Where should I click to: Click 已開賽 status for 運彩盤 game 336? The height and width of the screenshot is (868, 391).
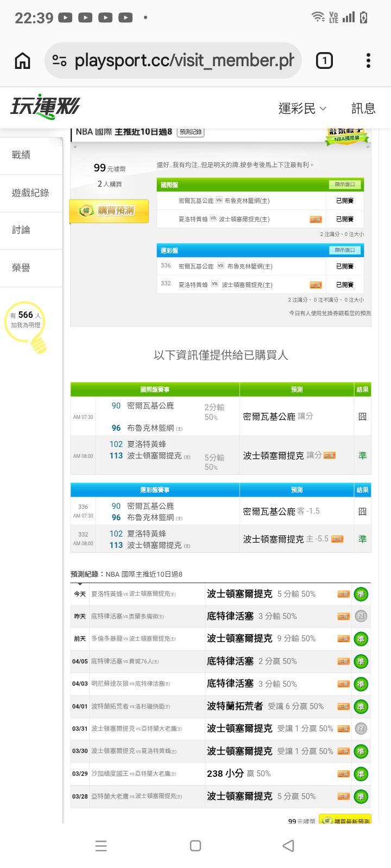(x=345, y=266)
